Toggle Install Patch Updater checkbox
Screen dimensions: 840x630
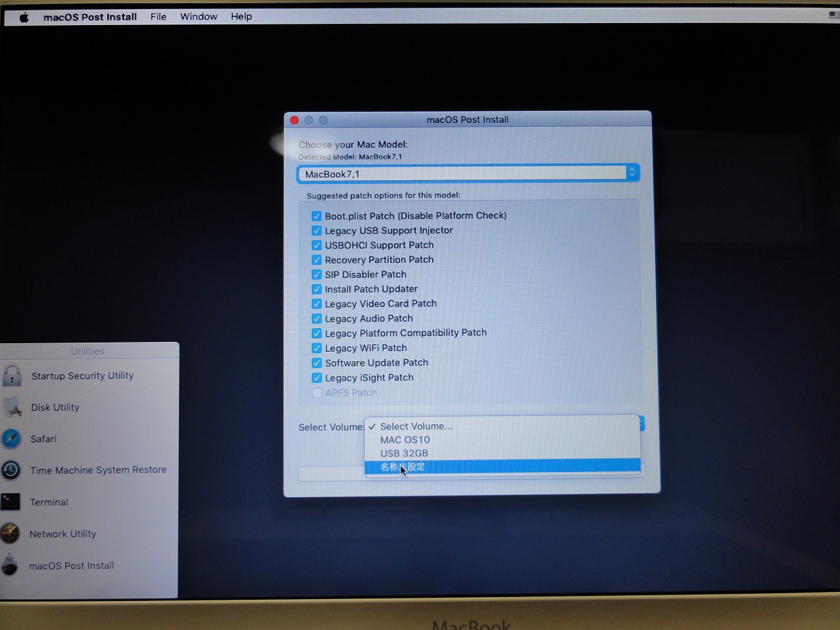coord(316,289)
